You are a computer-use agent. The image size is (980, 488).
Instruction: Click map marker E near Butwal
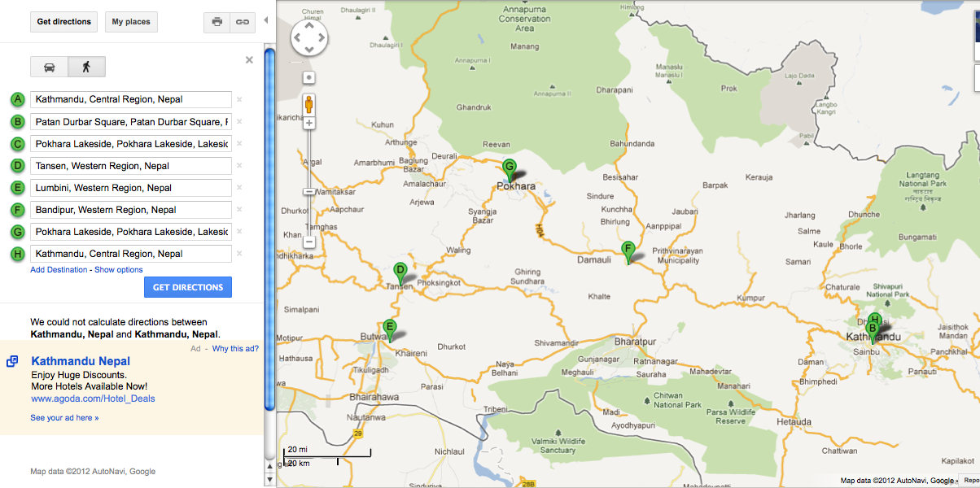[390, 329]
